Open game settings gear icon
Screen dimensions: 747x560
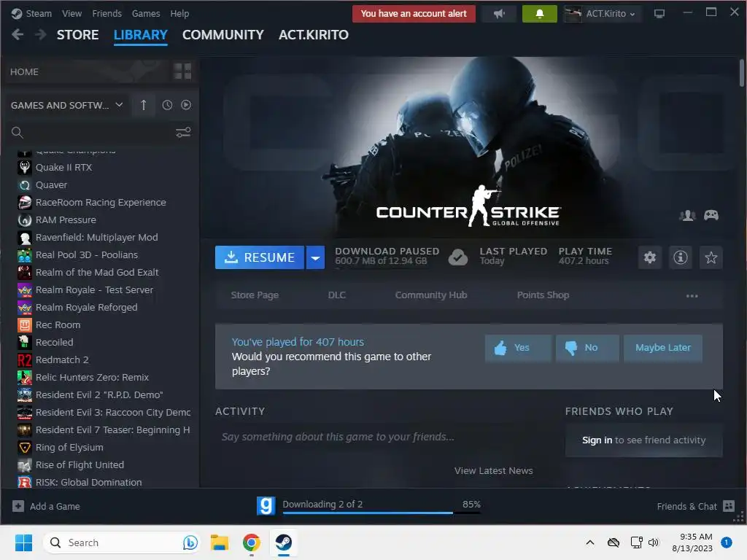tap(650, 257)
